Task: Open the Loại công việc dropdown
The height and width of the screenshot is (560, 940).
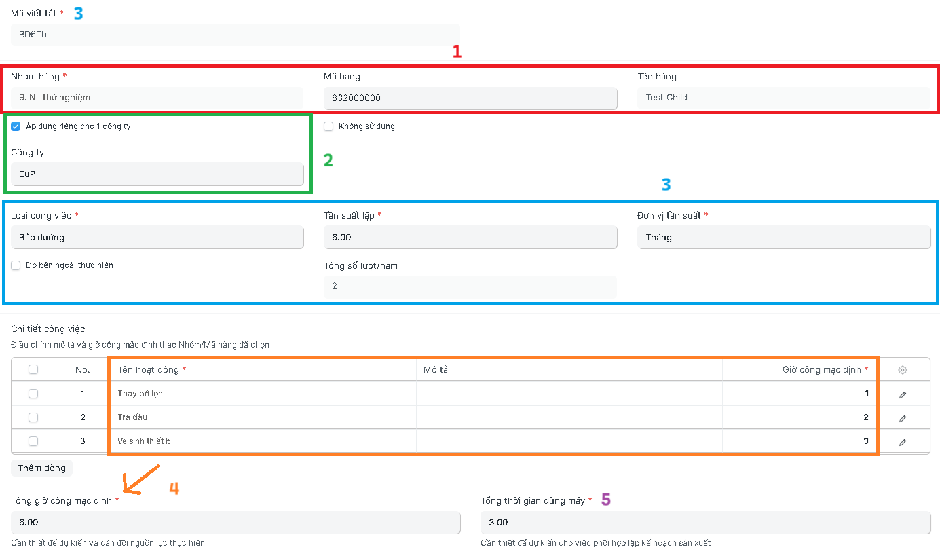Action: [x=157, y=238]
